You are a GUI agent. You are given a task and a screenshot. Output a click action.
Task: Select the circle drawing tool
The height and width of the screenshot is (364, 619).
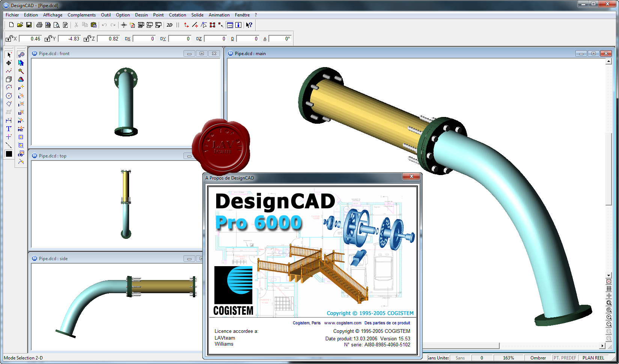click(9, 96)
